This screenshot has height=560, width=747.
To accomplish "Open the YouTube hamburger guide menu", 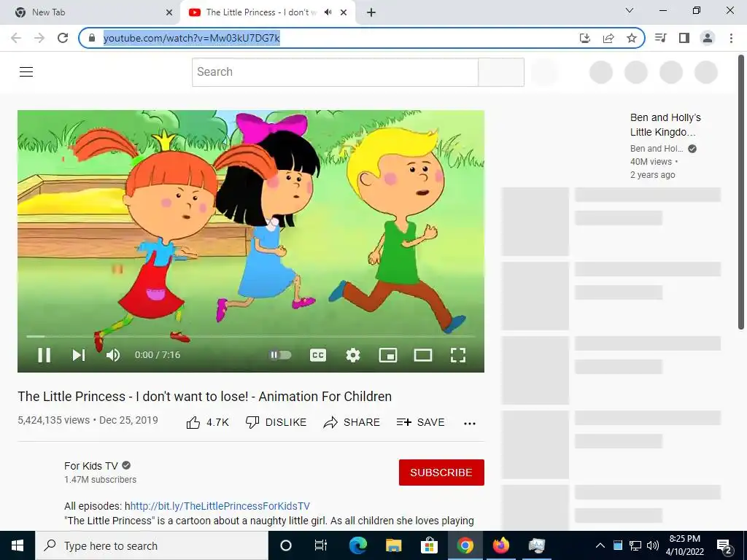I will pyautogui.click(x=26, y=72).
